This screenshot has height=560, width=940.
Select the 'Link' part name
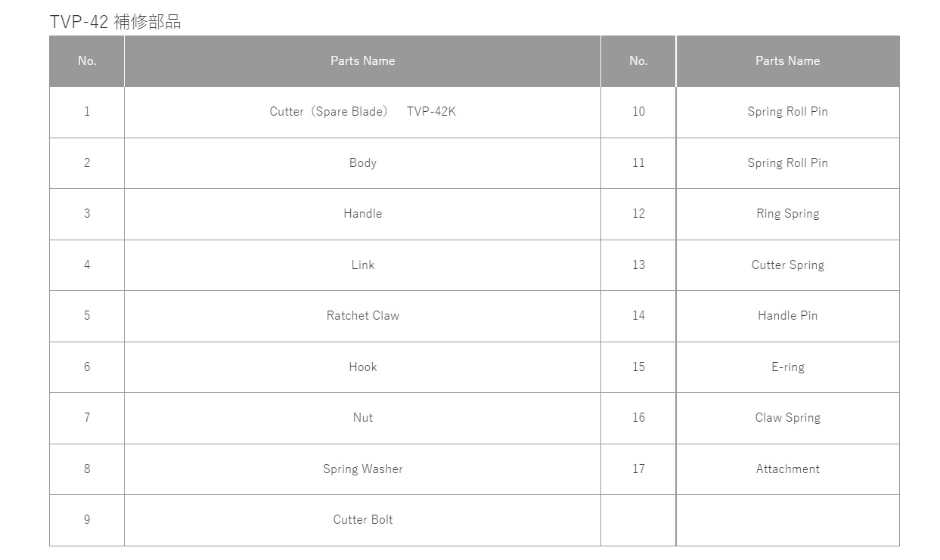point(362,265)
